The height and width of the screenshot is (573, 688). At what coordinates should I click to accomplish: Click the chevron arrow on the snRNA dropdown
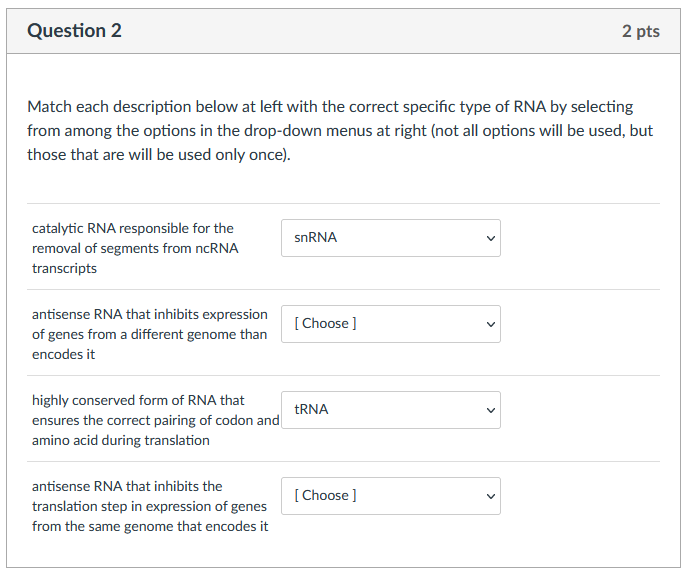(489, 238)
